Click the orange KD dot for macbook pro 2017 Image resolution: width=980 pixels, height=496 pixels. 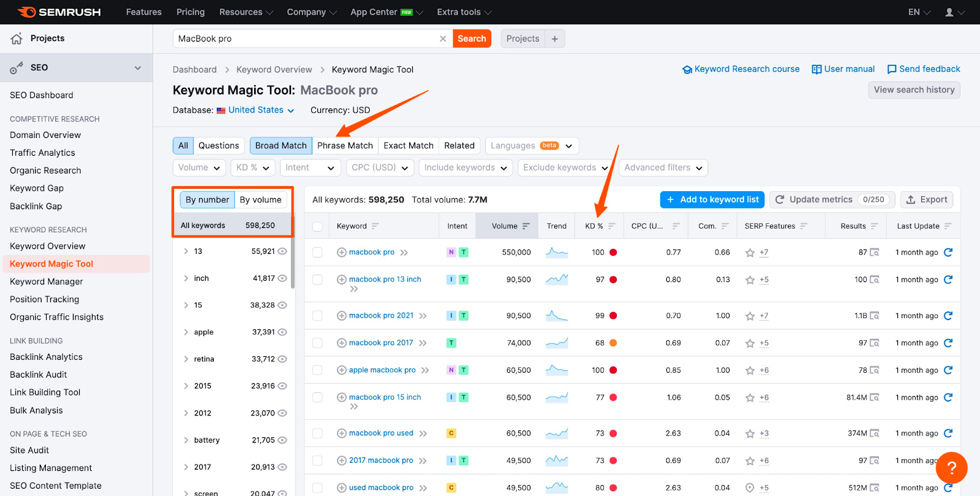tap(613, 343)
